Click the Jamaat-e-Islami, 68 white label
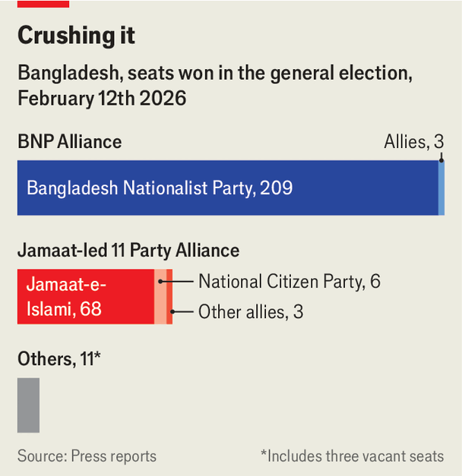This screenshot has height=476, width=462. [66, 297]
